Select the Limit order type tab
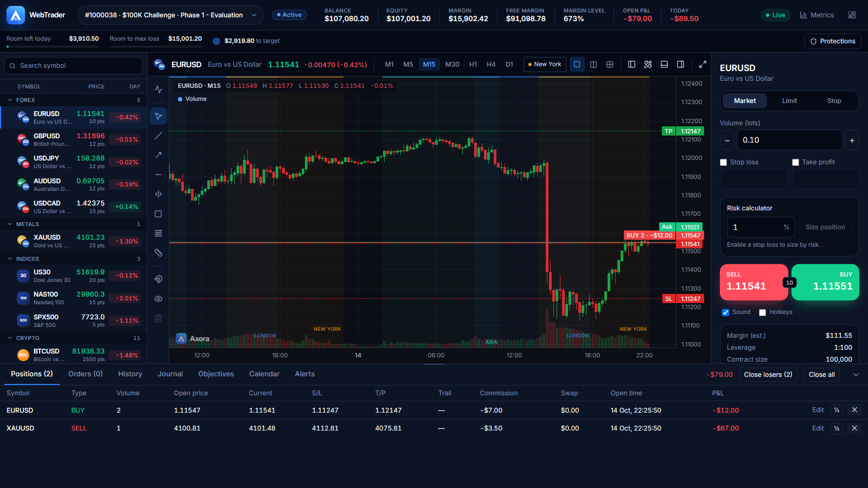The width and height of the screenshot is (868, 488). (789, 101)
